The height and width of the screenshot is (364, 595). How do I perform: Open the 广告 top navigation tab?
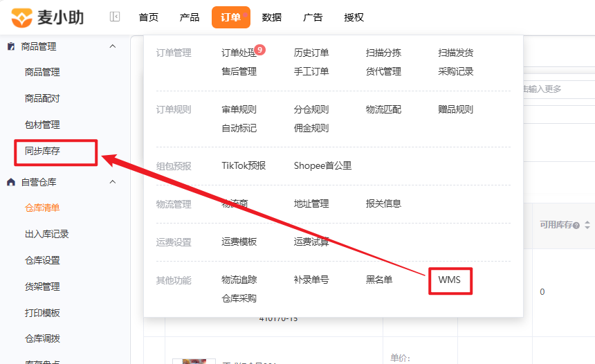(x=313, y=17)
